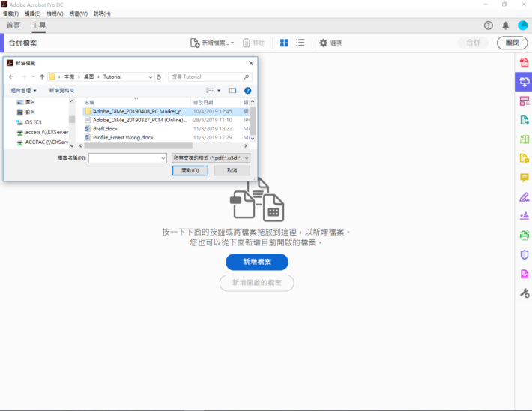
Task: Switch to the 工具 Tools tab
Action: 39,25
